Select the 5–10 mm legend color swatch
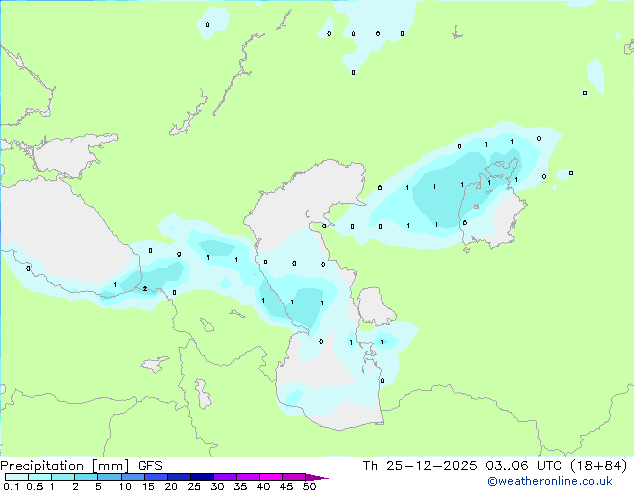 click(x=109, y=477)
